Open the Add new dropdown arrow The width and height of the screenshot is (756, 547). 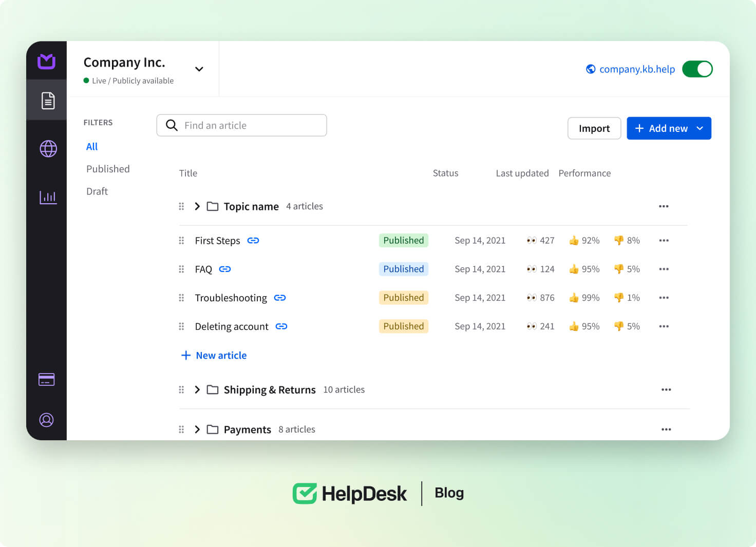click(x=700, y=128)
